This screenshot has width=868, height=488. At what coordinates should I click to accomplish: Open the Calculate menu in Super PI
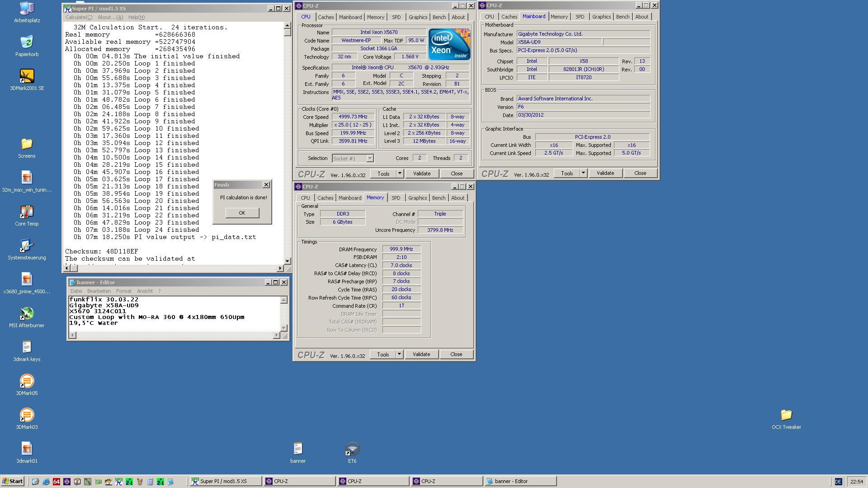click(x=79, y=17)
